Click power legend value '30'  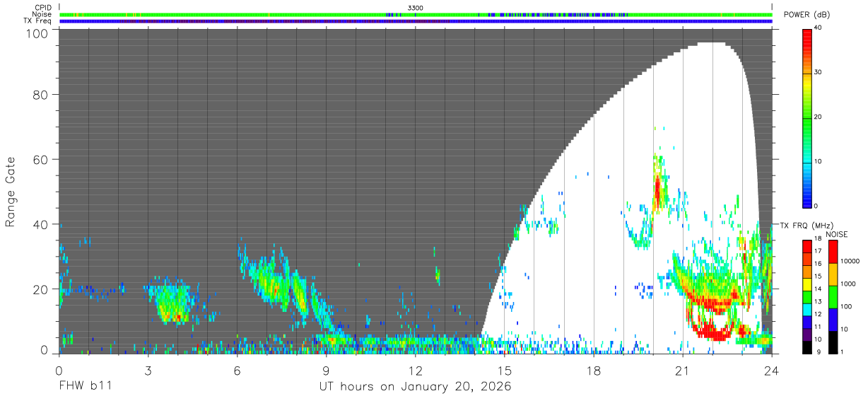tap(819, 73)
